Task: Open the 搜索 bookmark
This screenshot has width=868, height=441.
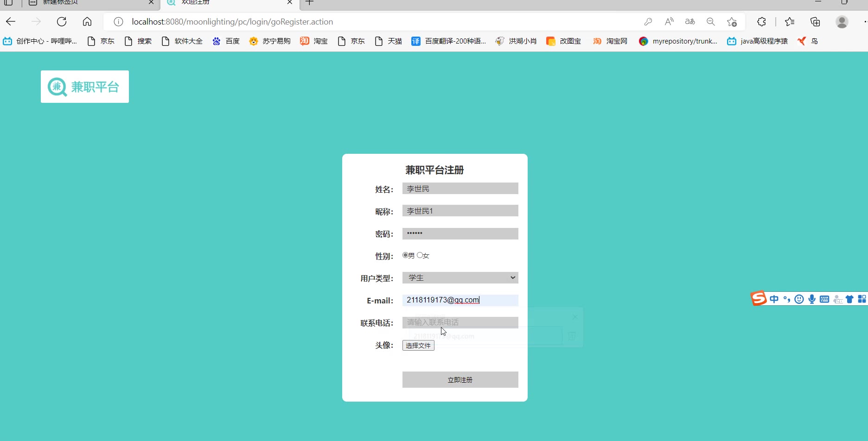Action: click(x=138, y=41)
